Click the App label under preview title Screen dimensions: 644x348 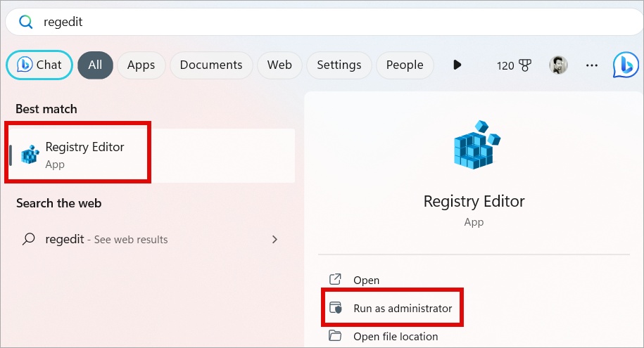tap(474, 222)
